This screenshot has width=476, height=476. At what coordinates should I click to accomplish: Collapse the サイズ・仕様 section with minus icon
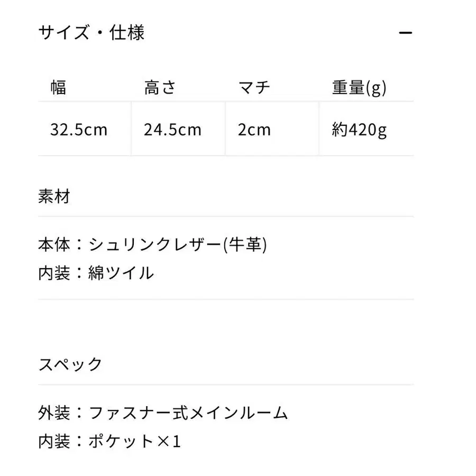tap(405, 33)
